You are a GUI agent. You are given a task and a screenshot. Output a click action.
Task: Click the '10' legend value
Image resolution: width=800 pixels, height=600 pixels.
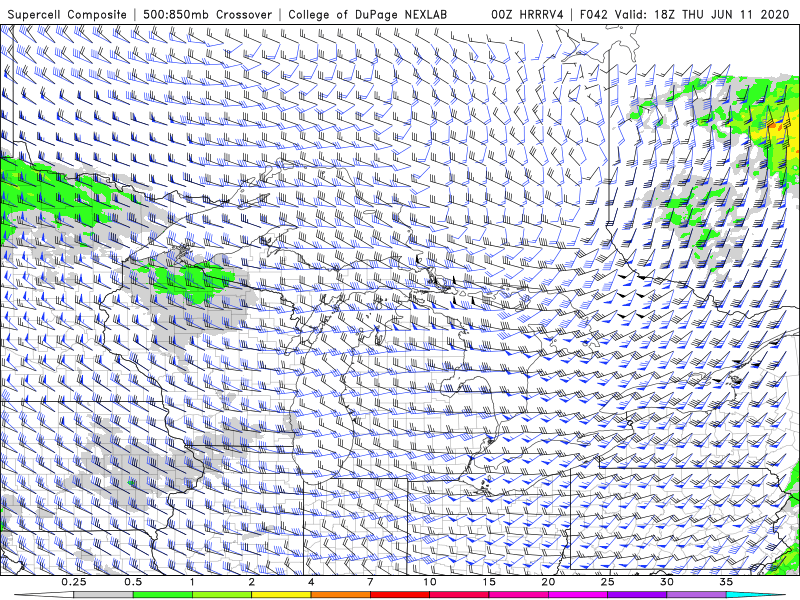pos(430,582)
